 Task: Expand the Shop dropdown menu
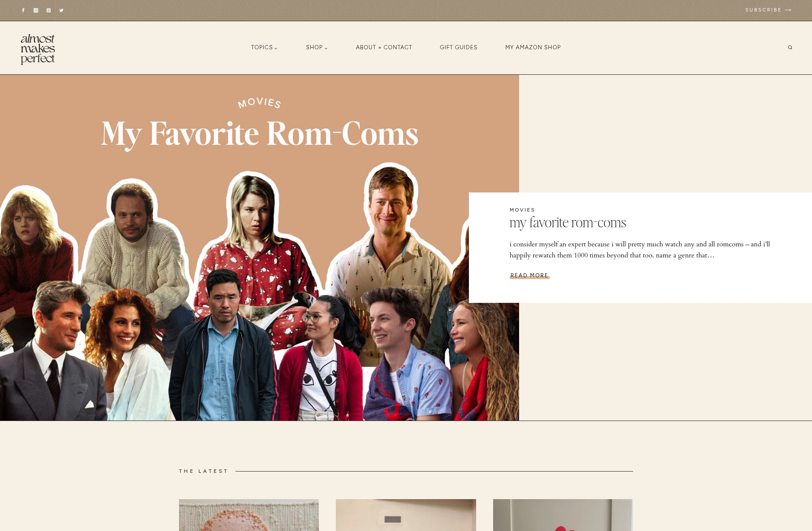point(317,47)
